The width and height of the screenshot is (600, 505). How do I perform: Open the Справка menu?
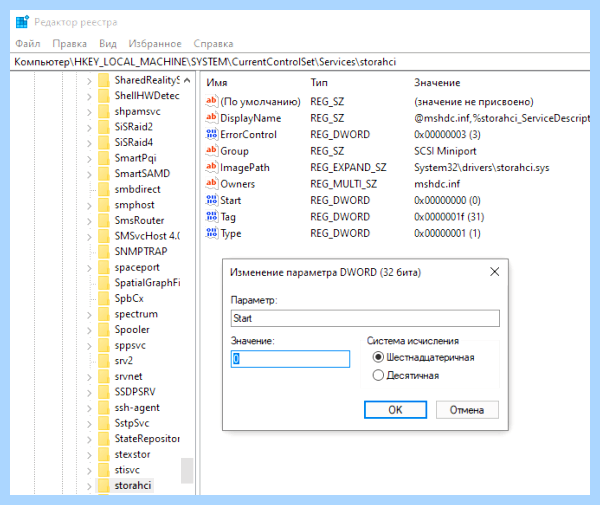(x=213, y=44)
